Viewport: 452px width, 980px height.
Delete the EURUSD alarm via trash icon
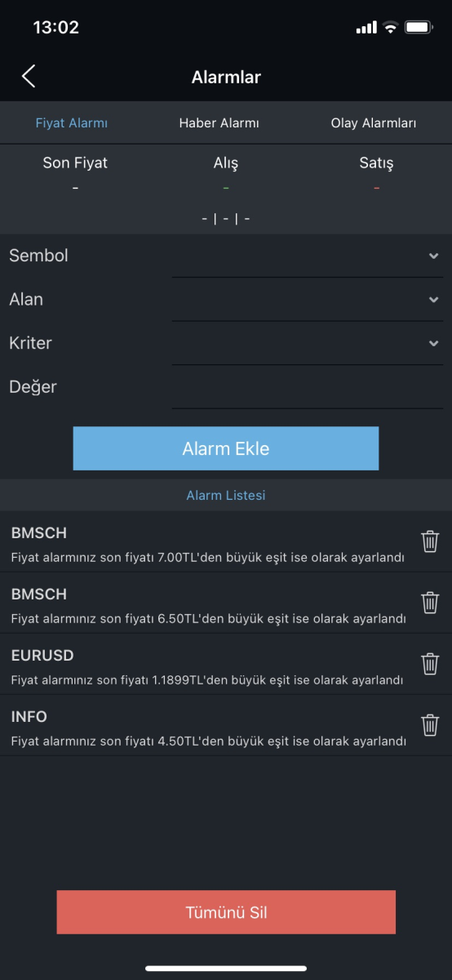point(430,664)
